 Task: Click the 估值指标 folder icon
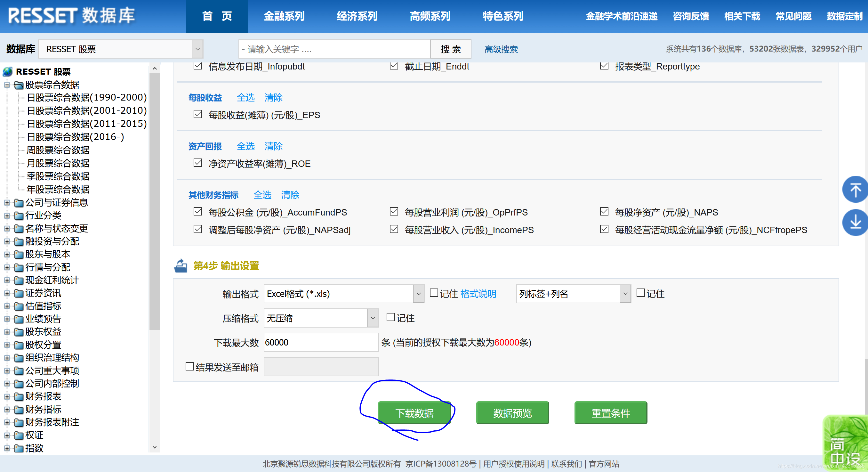coord(19,306)
